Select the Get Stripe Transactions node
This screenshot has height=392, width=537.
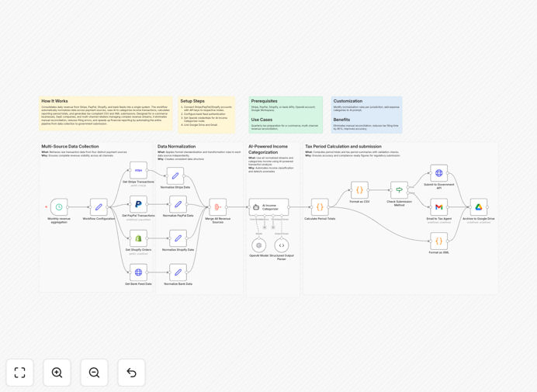tap(138, 170)
